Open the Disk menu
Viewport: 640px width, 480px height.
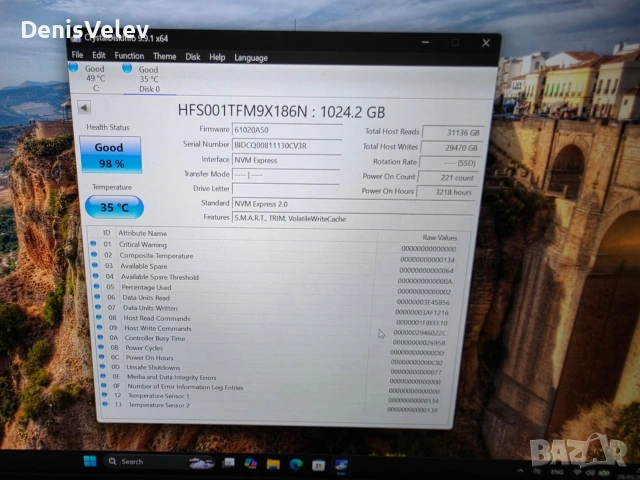coord(193,57)
